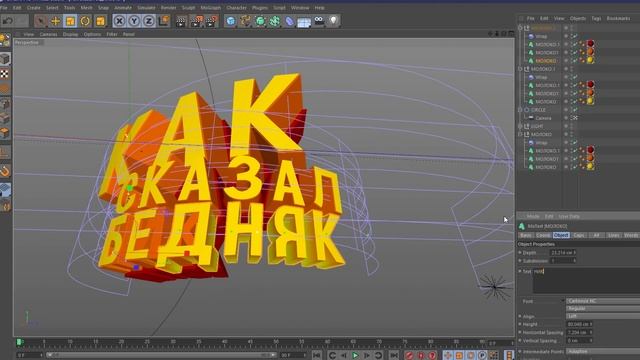Jump to the animation end
The image size is (640, 360).
[x=393, y=356]
